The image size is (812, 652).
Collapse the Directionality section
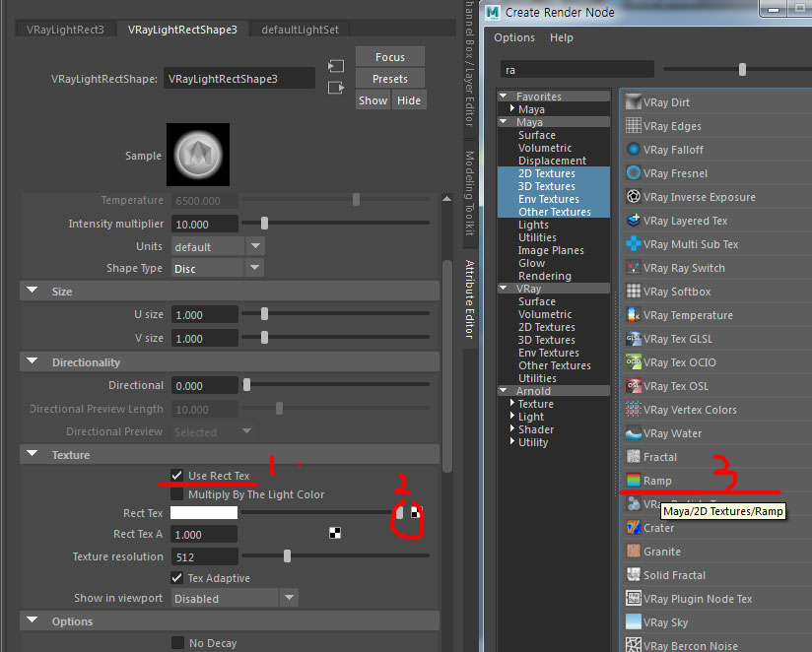coord(33,361)
